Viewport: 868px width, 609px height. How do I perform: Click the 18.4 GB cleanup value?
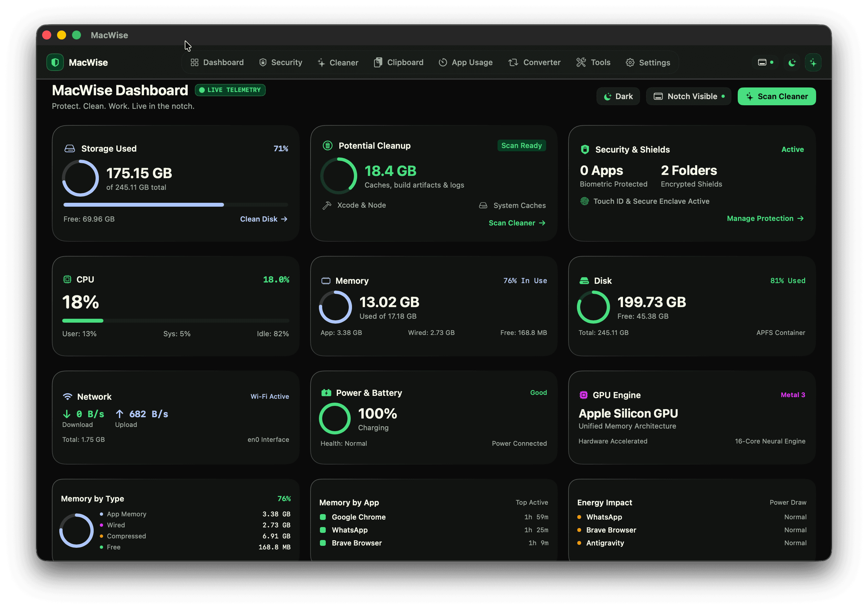[x=390, y=171]
